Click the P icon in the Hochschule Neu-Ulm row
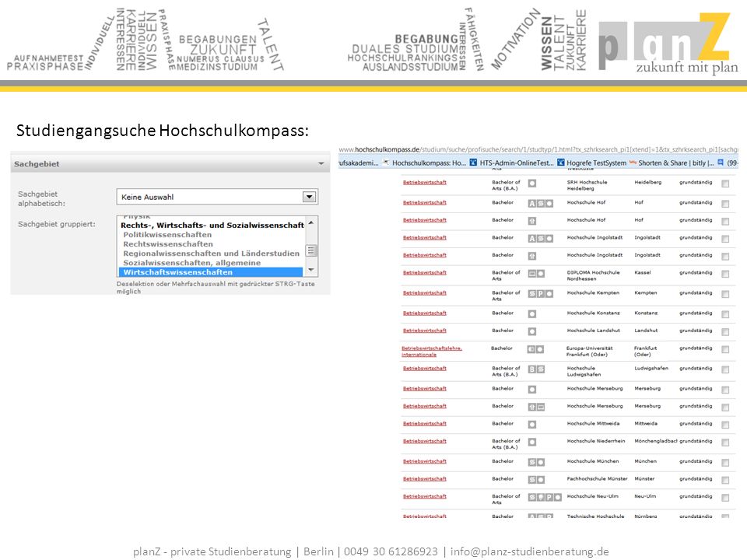The width and height of the screenshot is (747, 560). (x=549, y=497)
